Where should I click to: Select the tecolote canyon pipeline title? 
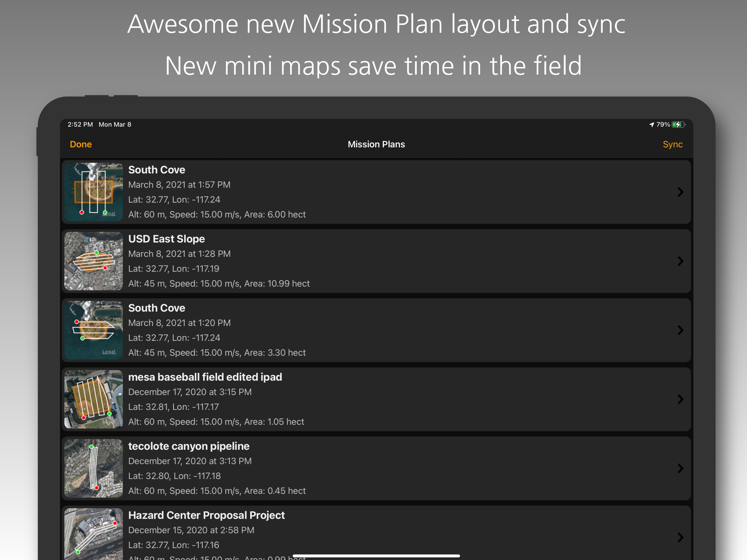tap(189, 446)
